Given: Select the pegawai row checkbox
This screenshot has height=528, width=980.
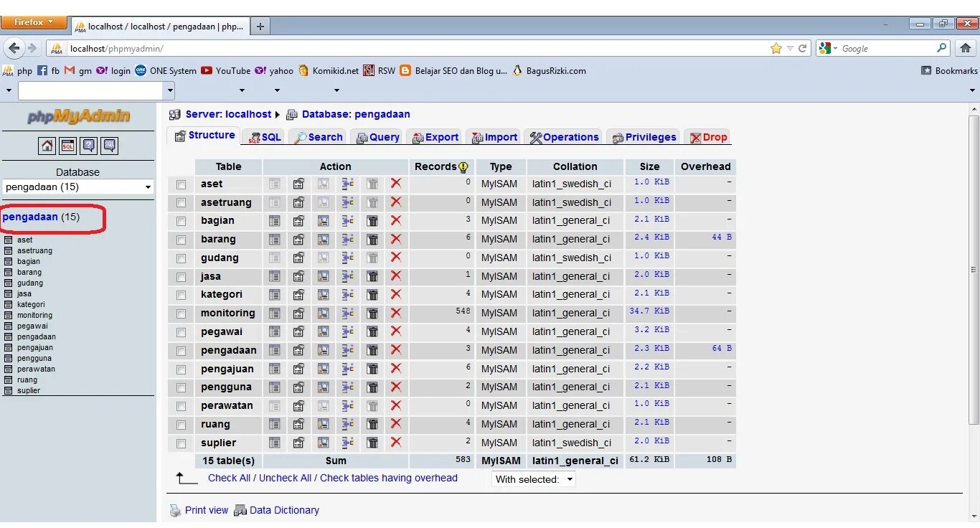Looking at the screenshot, I should tap(181, 332).
